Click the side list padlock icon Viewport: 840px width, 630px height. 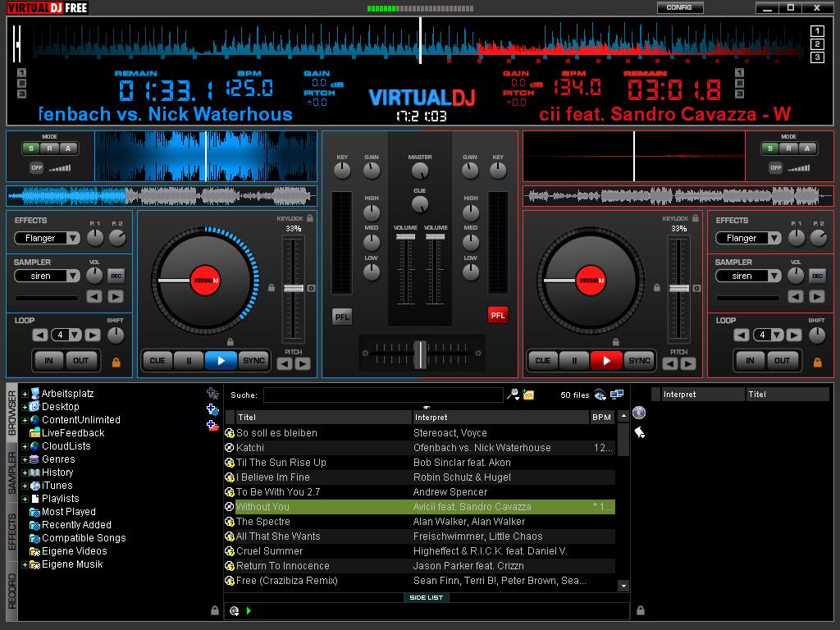point(640,610)
